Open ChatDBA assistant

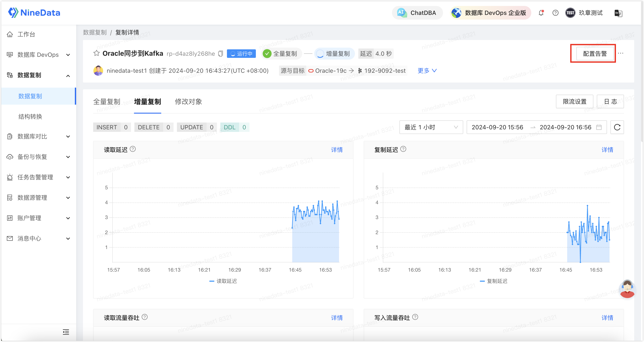tap(417, 13)
